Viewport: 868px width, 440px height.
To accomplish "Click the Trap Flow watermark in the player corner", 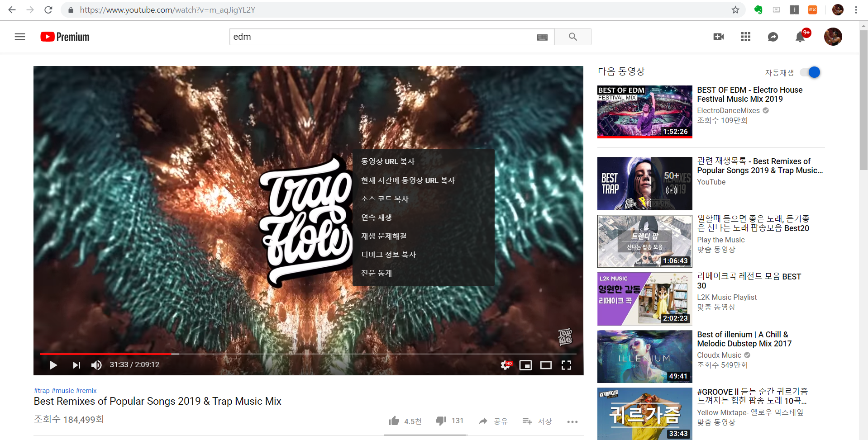I will pyautogui.click(x=565, y=337).
